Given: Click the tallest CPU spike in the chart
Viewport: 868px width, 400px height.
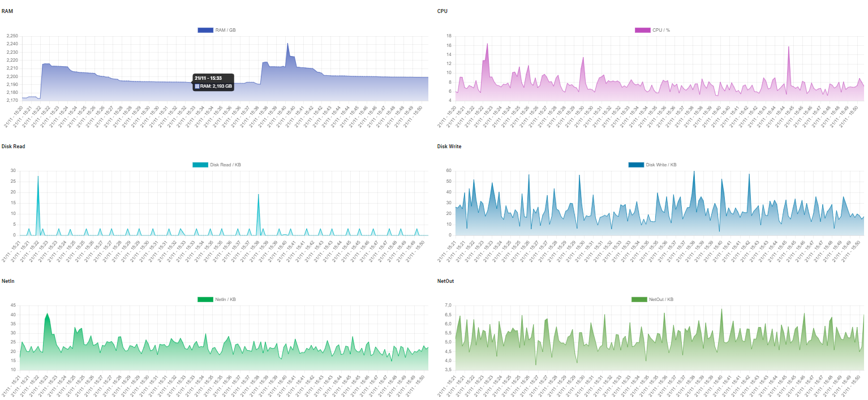Looking at the screenshot, I should [487, 44].
